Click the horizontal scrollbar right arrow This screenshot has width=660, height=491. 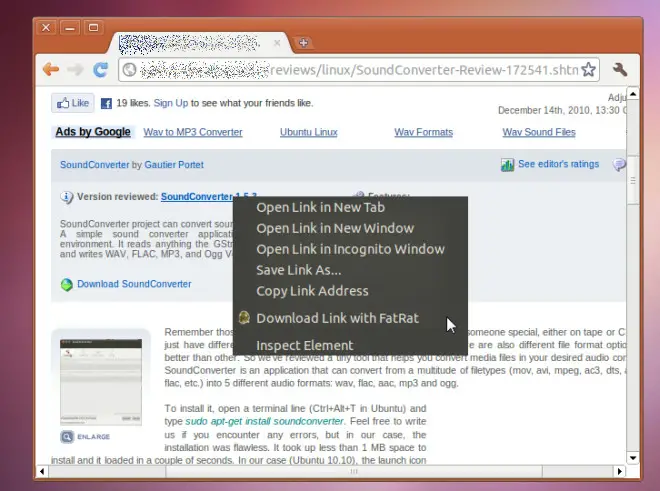pos(619,471)
